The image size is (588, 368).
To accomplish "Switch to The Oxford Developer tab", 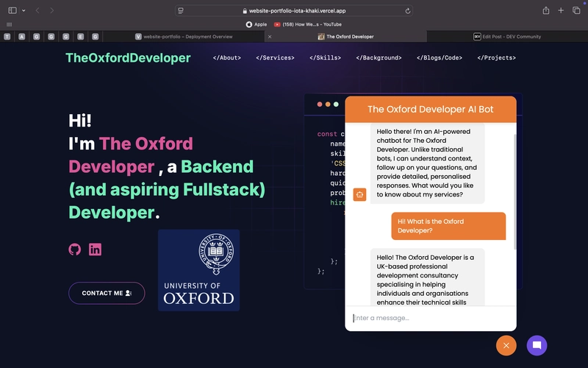I will click(345, 36).
